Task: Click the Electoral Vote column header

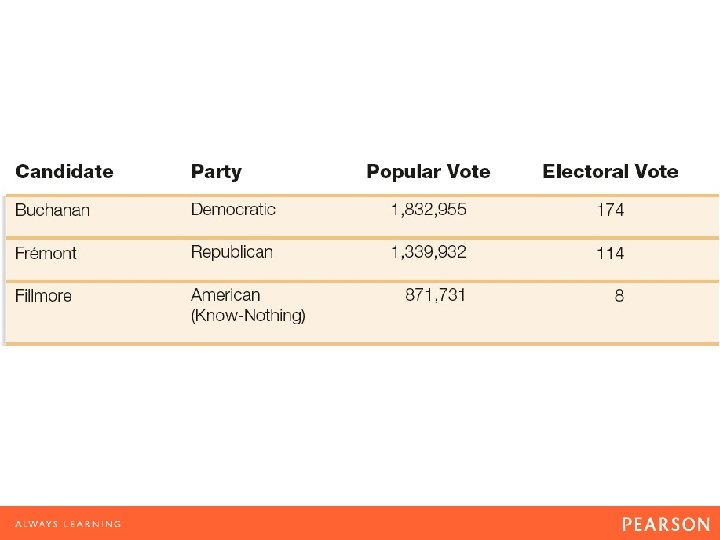Action: (610, 171)
